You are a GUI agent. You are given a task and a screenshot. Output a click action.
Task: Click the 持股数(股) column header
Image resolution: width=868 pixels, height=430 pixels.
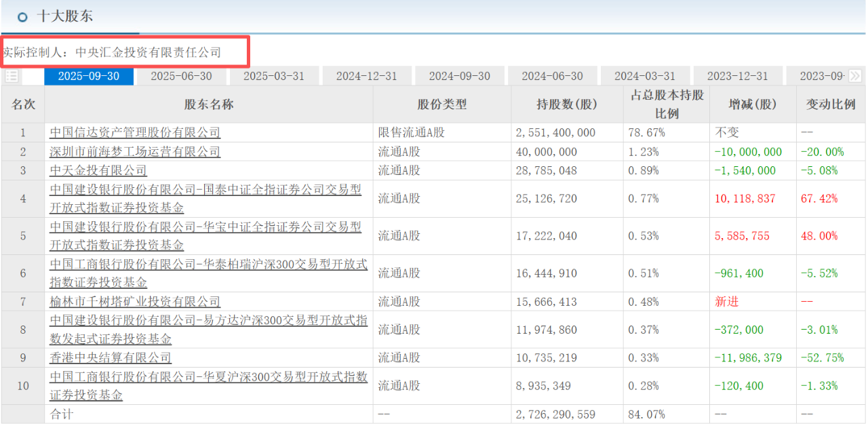pyautogui.click(x=566, y=104)
